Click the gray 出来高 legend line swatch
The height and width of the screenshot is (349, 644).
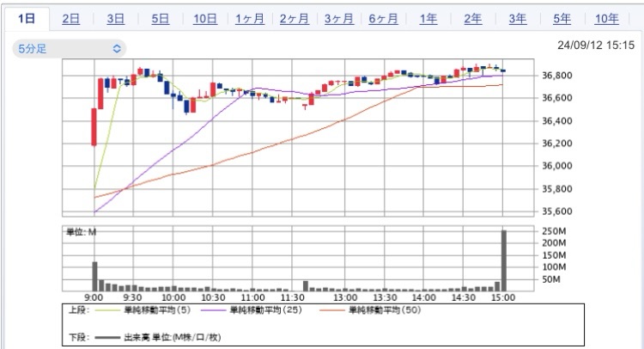107,338
